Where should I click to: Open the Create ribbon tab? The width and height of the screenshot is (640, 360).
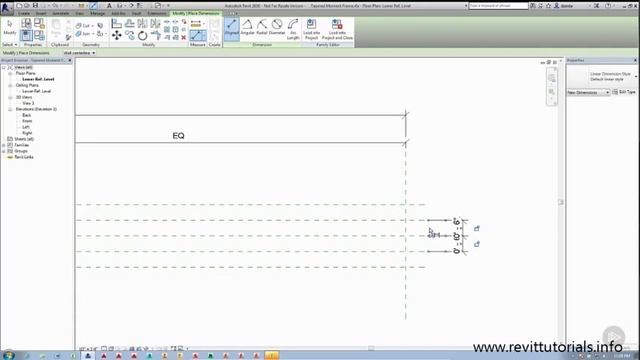24,13
